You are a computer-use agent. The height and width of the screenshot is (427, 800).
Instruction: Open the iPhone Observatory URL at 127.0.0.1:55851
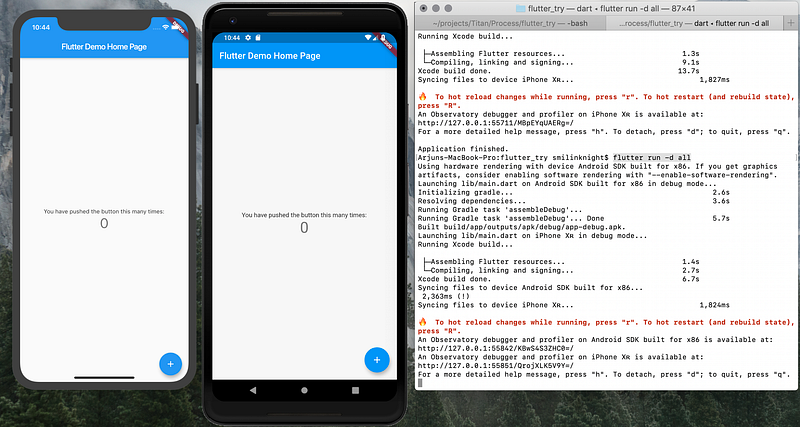click(495, 366)
